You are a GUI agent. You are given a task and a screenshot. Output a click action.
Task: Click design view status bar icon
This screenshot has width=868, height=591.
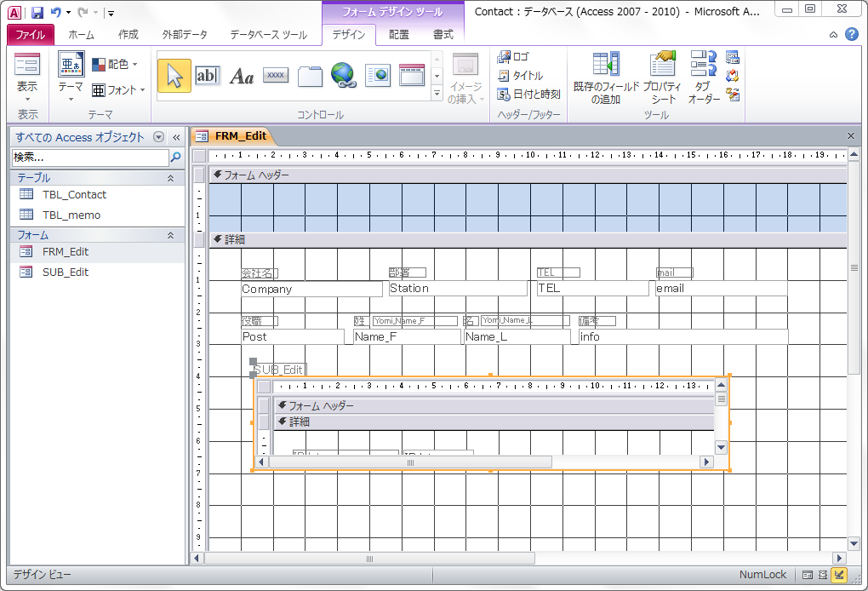tap(839, 575)
